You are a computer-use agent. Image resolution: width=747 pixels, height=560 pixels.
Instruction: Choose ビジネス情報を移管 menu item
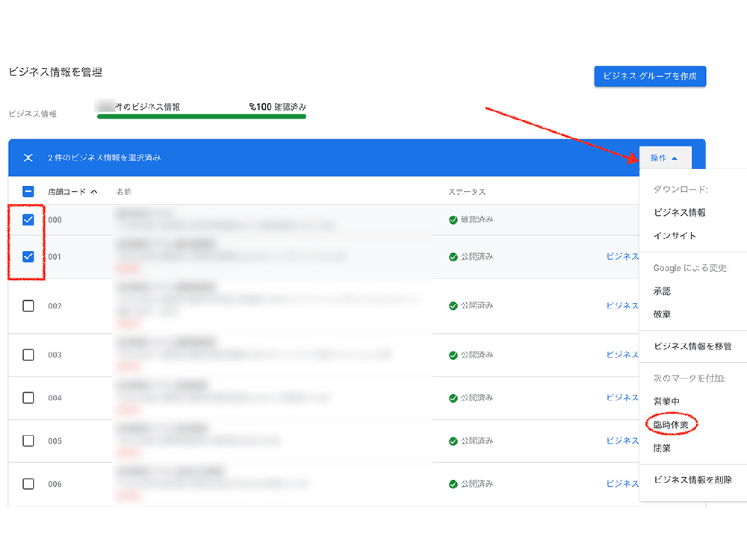tap(692, 346)
